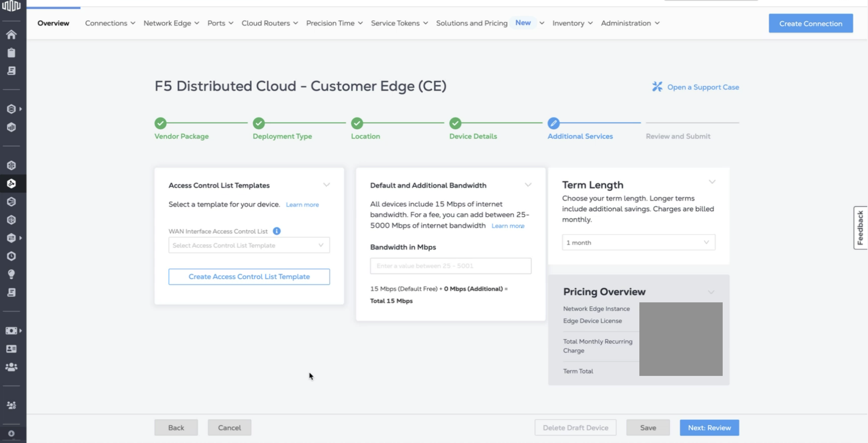Screen dimensions: 868x443
Task: Open the Cloud Routers menu
Action: 270,23
